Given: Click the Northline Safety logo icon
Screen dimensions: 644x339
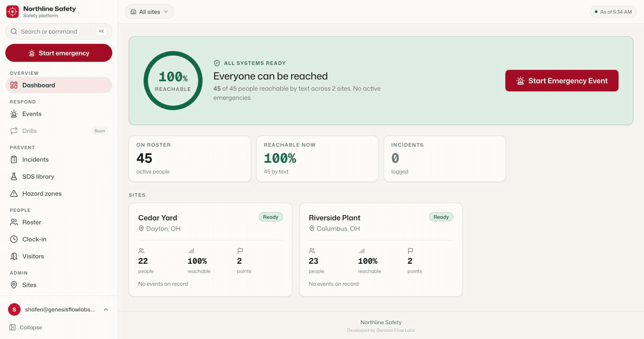Looking at the screenshot, I should [13, 12].
